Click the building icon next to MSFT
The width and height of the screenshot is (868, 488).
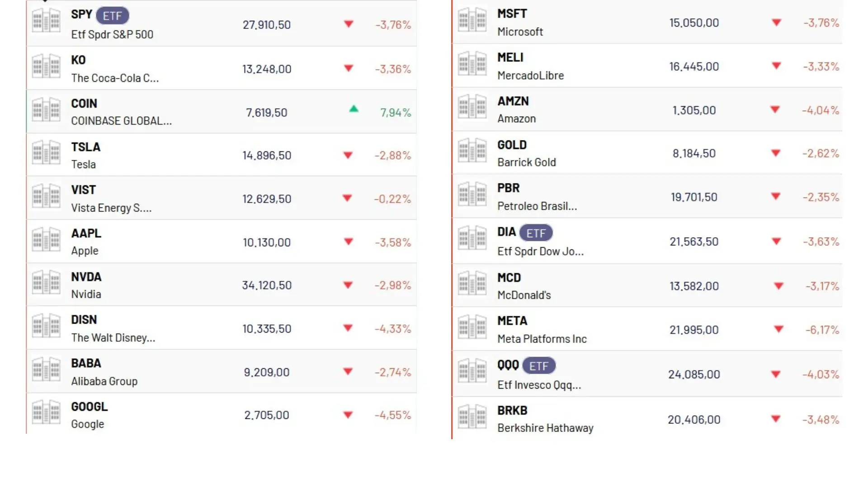472,19
